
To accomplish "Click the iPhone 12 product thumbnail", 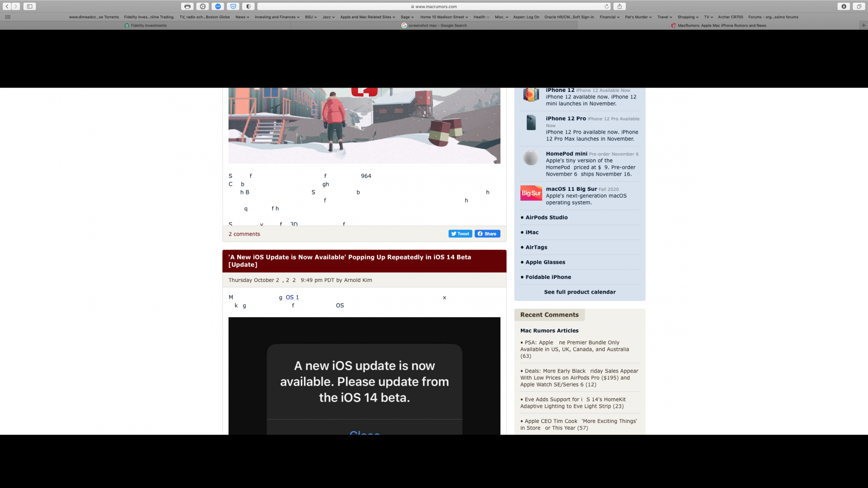I will [x=531, y=94].
